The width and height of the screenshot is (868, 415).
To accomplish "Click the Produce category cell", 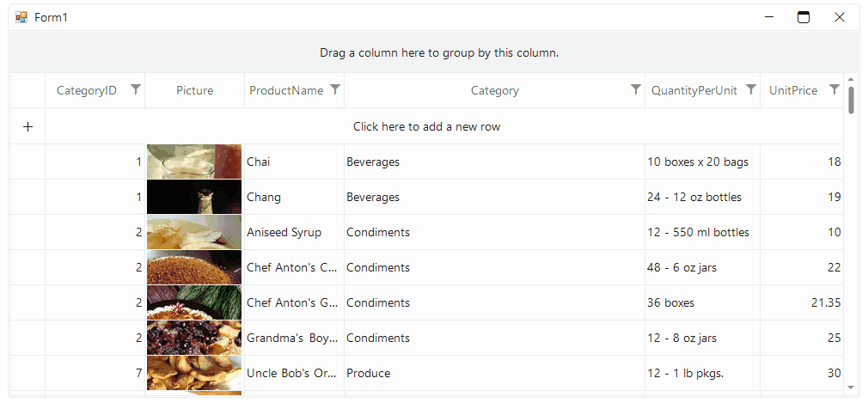I will (x=494, y=374).
